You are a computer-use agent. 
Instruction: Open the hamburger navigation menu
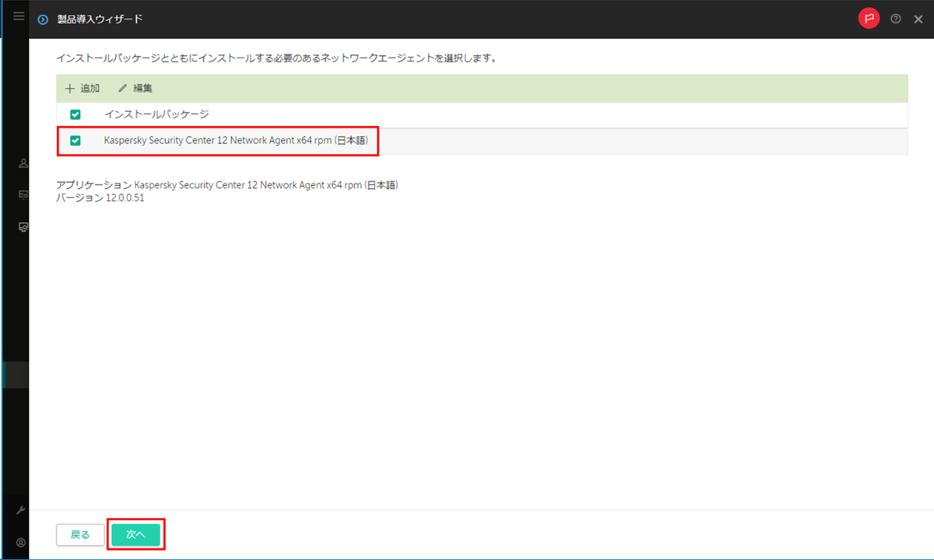18,16
